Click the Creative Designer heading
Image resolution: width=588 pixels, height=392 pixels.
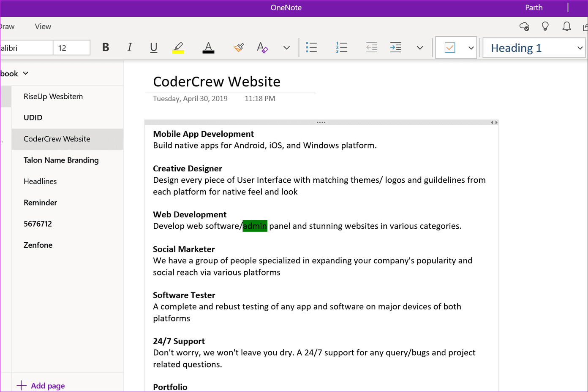[x=188, y=169]
